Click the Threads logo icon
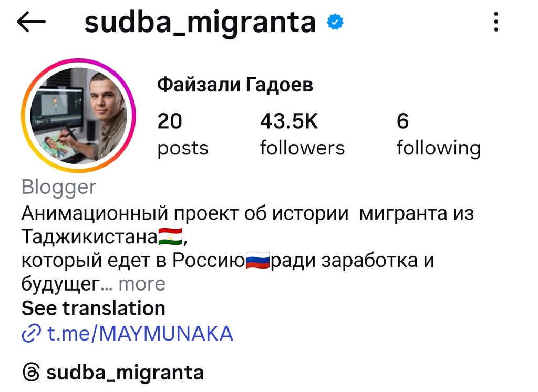 [x=31, y=373]
